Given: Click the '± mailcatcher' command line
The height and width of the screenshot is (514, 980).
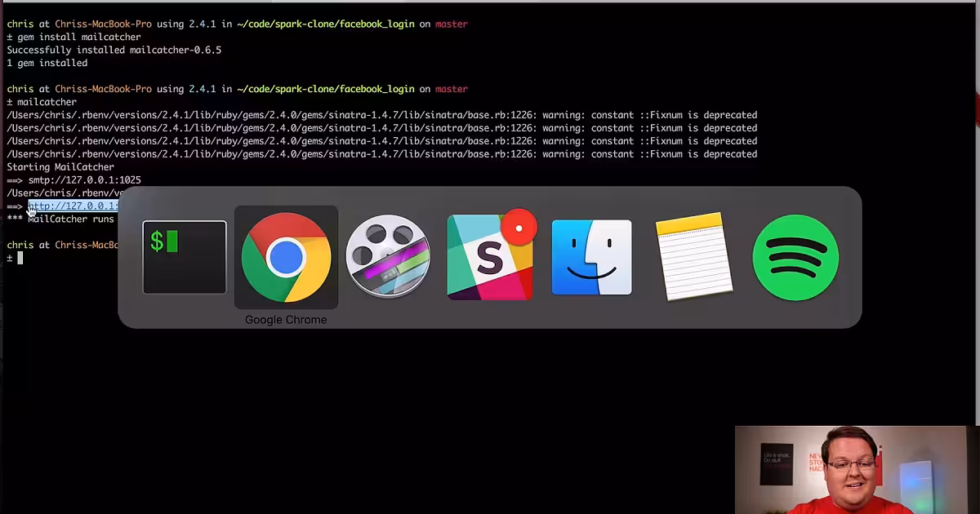Looking at the screenshot, I should coord(42,102).
